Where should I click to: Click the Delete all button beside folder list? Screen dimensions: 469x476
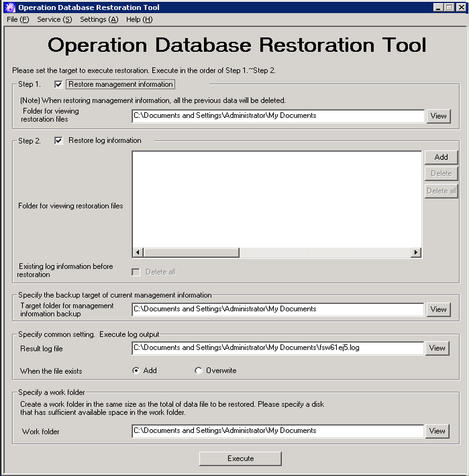tap(441, 191)
